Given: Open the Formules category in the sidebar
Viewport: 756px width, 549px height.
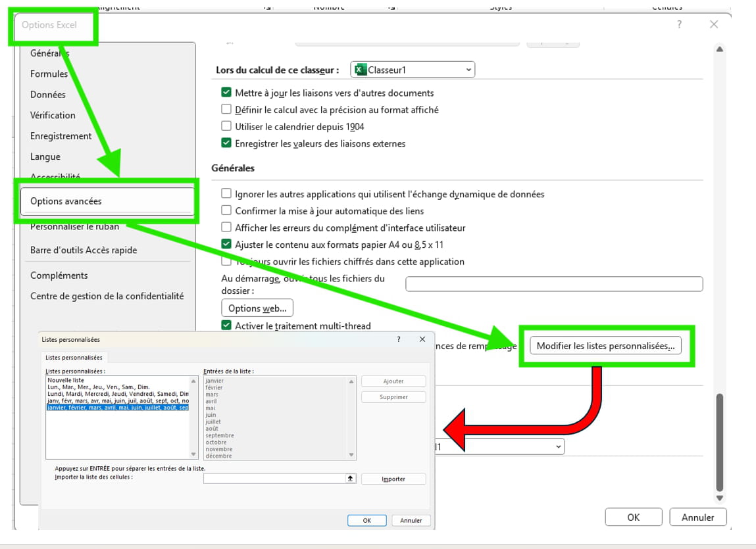Looking at the screenshot, I should click(x=49, y=74).
